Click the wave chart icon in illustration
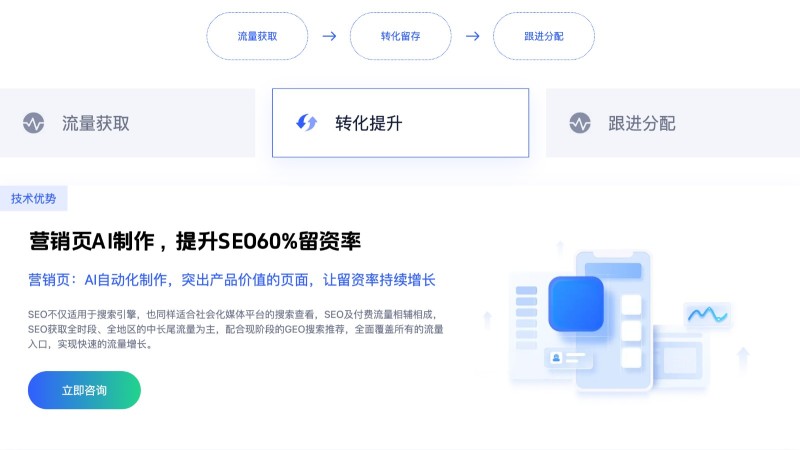Screen dimensions: 800x450 pos(707,314)
